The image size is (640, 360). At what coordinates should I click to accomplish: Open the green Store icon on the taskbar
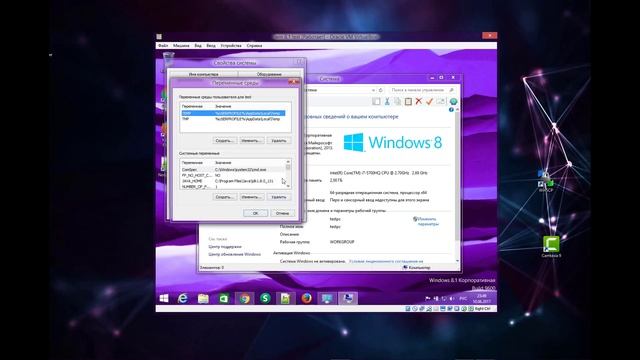pos(224,298)
